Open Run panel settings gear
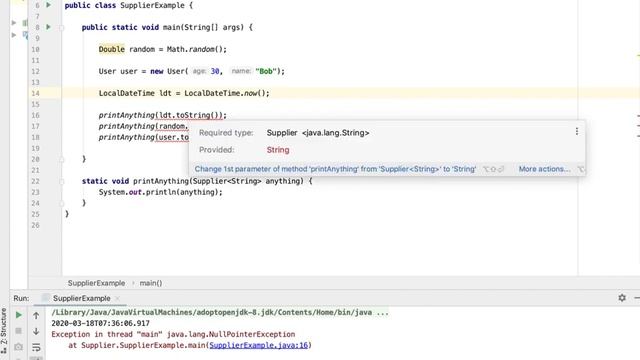640x360 pixels. [622, 298]
